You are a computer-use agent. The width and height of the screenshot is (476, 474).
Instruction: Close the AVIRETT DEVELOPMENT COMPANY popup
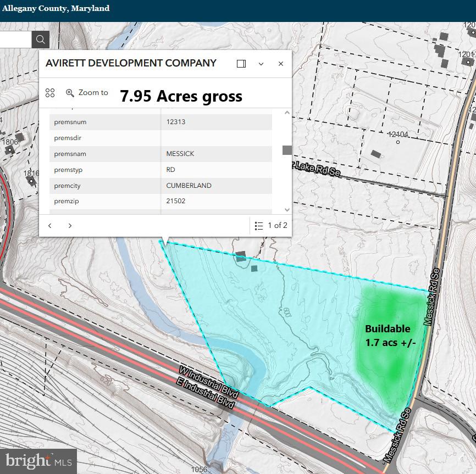[281, 64]
